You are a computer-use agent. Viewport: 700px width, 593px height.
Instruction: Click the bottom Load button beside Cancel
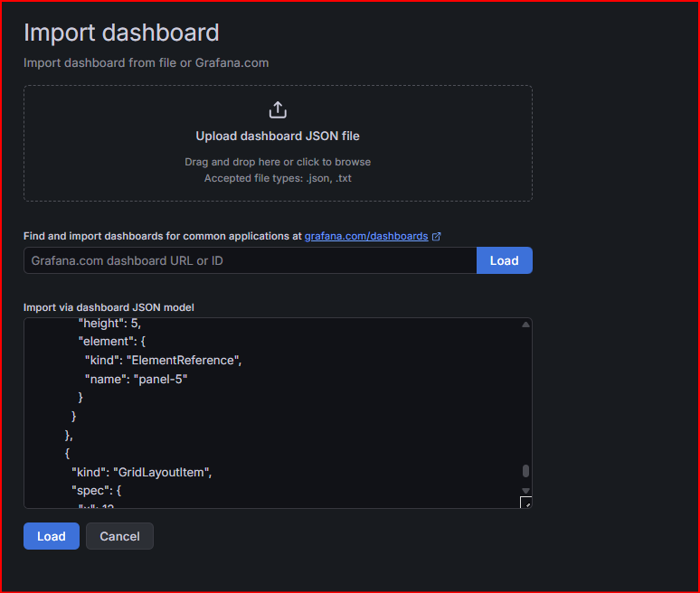[52, 536]
